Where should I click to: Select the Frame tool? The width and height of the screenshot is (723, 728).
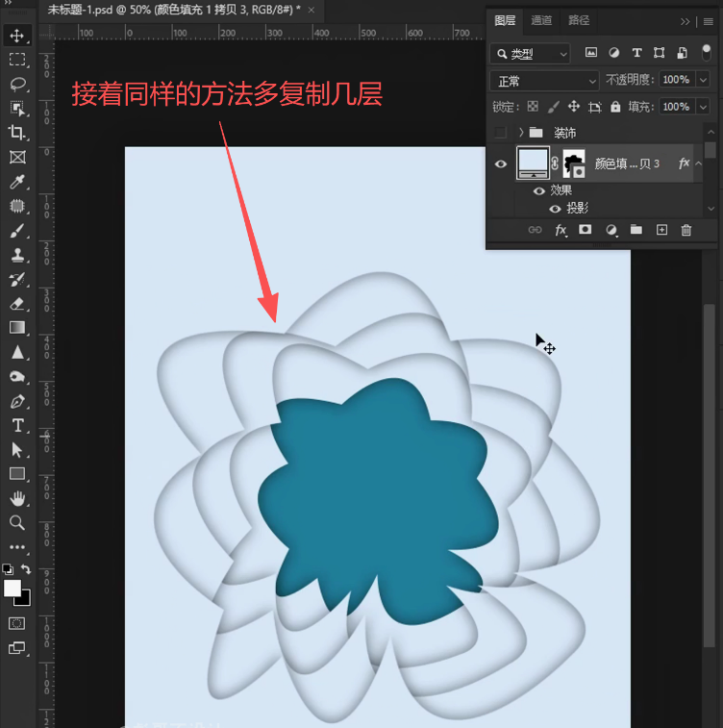coord(17,158)
